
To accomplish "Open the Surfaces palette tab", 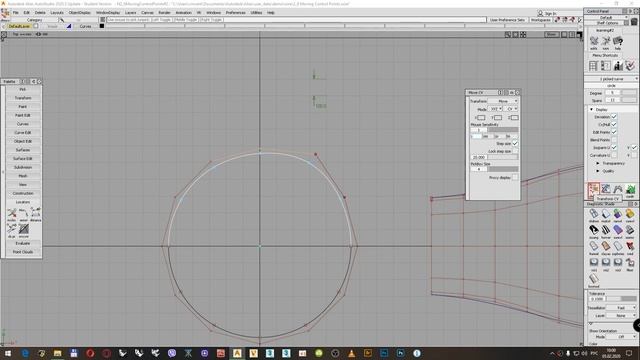I will coord(23,150).
